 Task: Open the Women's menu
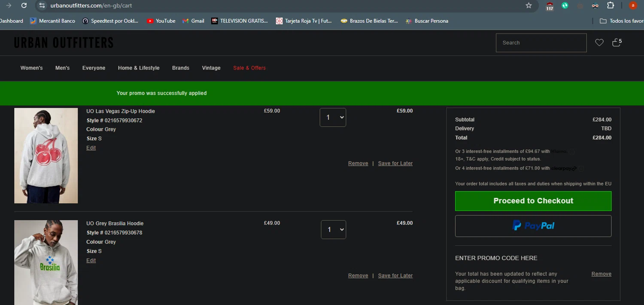pos(32,68)
